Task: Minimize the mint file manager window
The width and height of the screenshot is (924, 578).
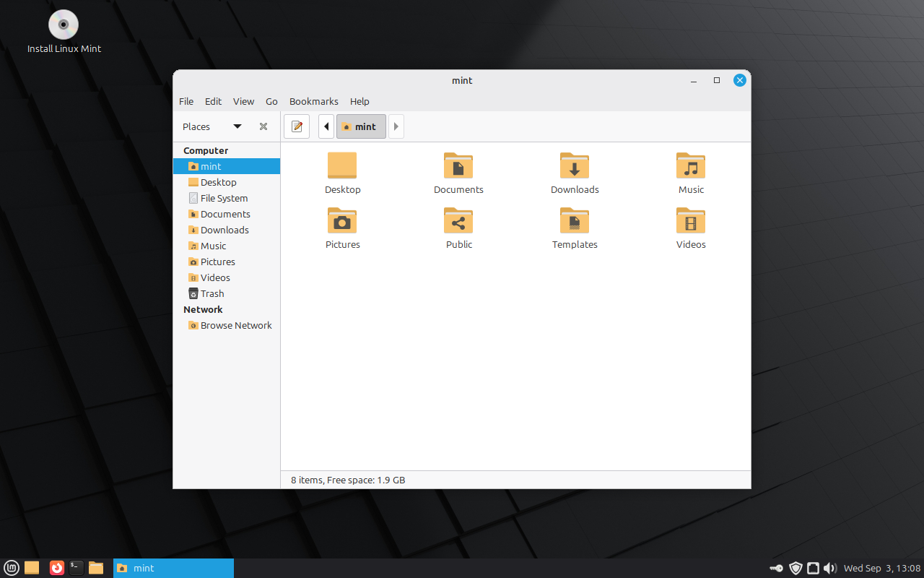Action: coord(694,81)
